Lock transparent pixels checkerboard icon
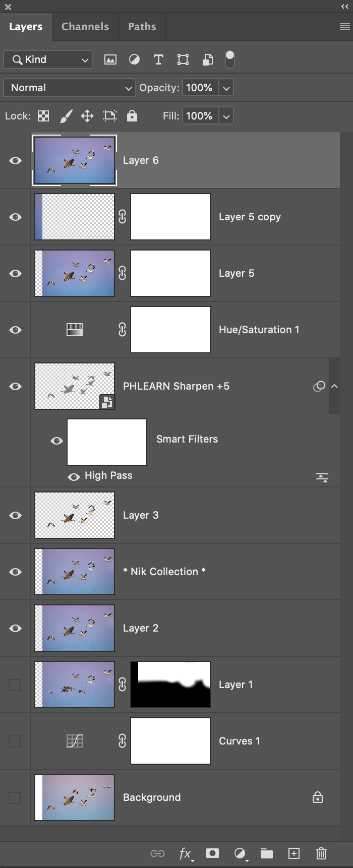The image size is (353, 868). pyautogui.click(x=44, y=116)
